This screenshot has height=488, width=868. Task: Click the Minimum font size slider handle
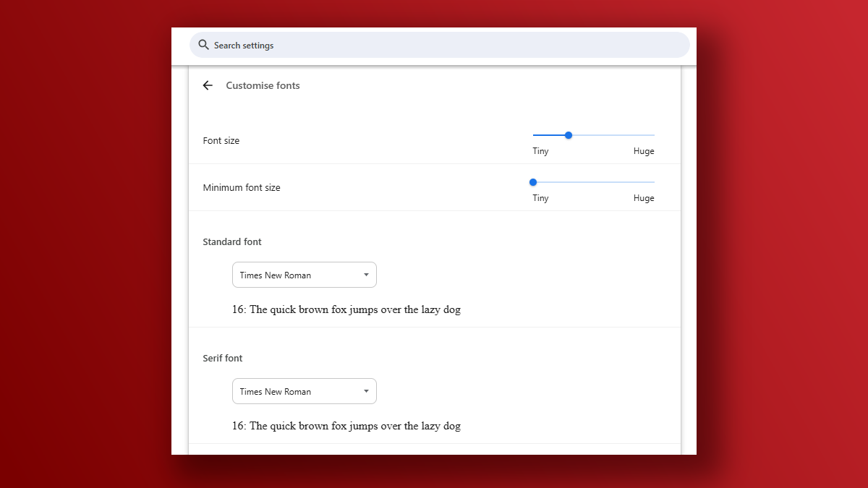click(x=533, y=182)
